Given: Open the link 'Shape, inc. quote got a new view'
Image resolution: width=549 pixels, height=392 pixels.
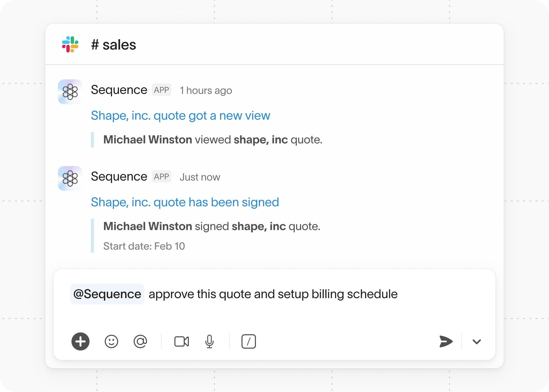Looking at the screenshot, I should (180, 116).
